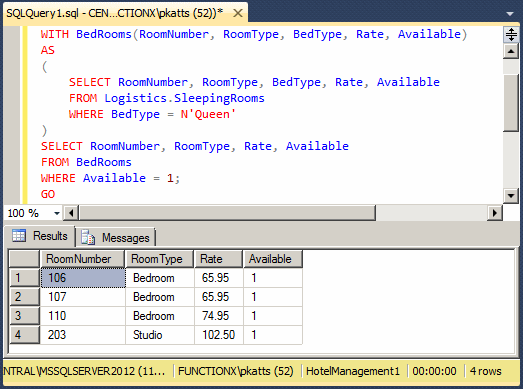523x389 pixels.
Task: Select the cell with room number 107
Action: (x=83, y=297)
